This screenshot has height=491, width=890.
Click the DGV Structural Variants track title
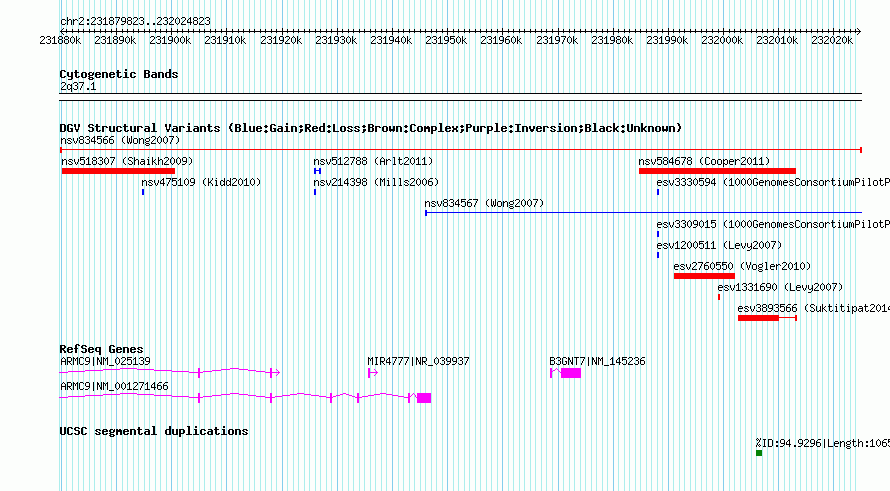point(371,128)
